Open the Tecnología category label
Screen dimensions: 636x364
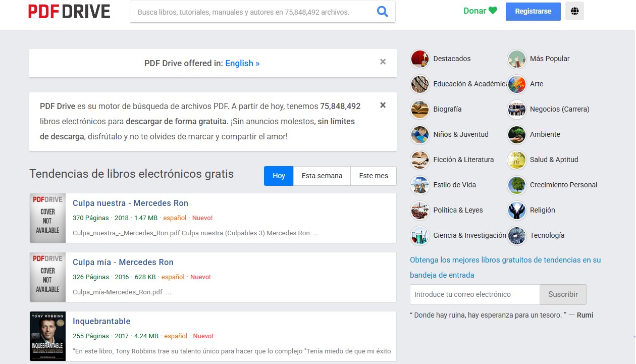point(547,235)
